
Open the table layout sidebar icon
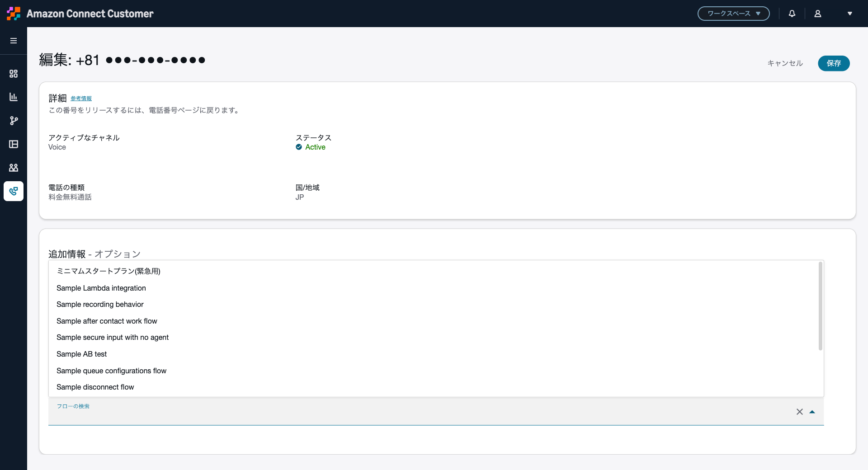click(x=14, y=144)
